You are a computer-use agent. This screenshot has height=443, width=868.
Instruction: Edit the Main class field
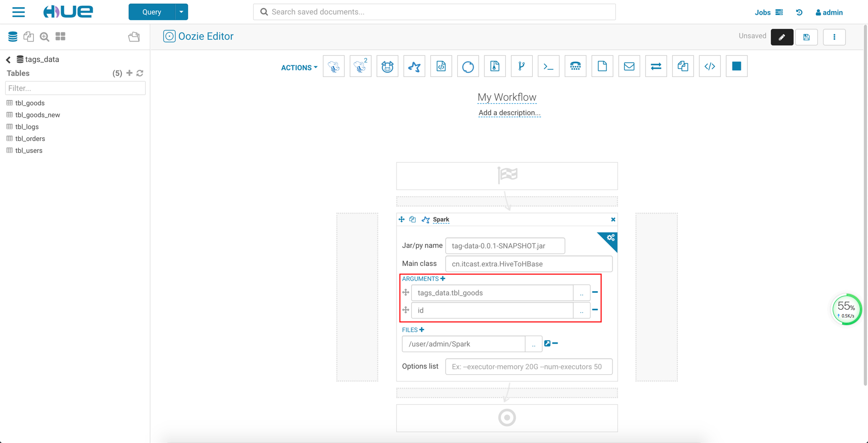(x=529, y=264)
